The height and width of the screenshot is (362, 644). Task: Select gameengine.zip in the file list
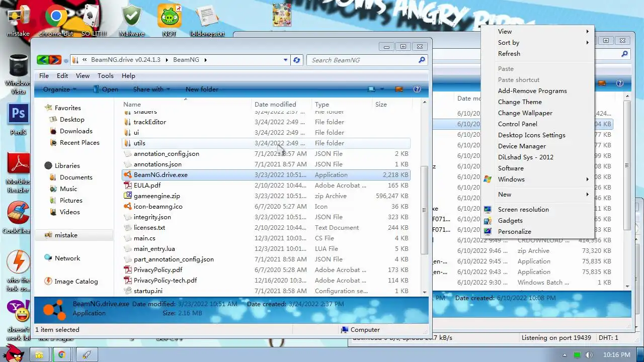266,196
